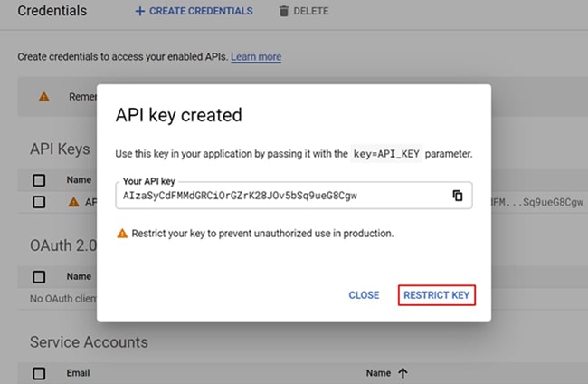Click the Credentials page title

coord(52,11)
